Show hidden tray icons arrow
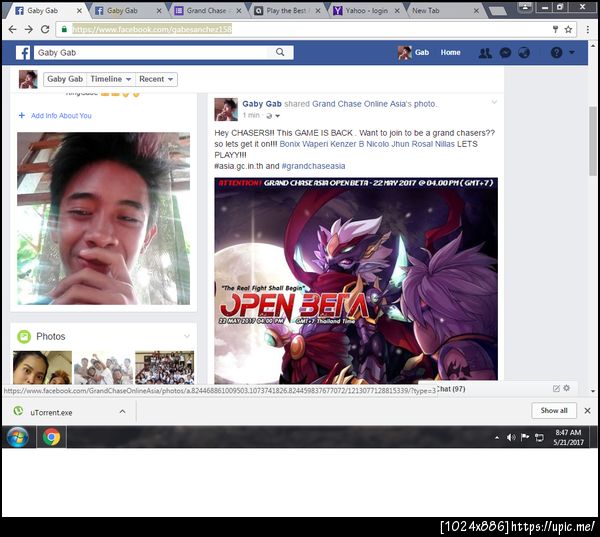 [497, 437]
